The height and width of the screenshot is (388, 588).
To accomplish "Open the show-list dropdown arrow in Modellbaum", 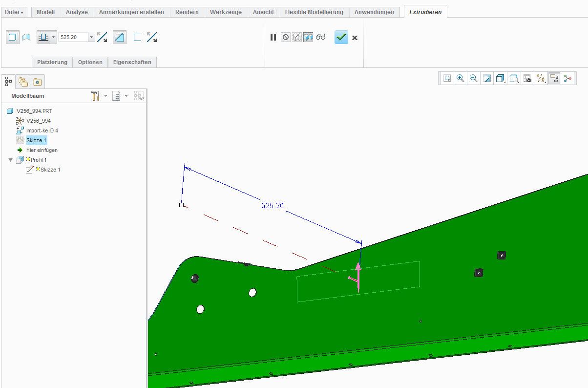I will pos(126,96).
